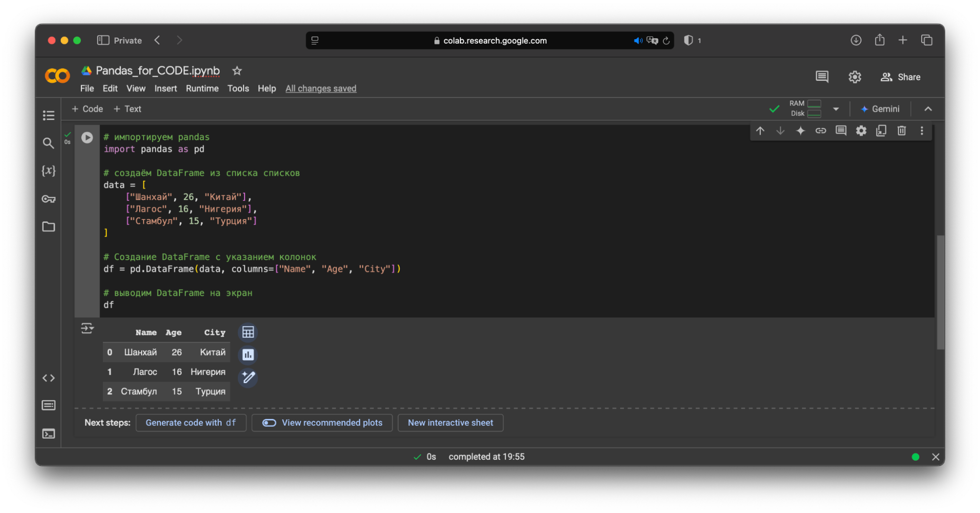The height and width of the screenshot is (513, 980).
Task: Open the Variables {x} panel
Action: [x=49, y=171]
